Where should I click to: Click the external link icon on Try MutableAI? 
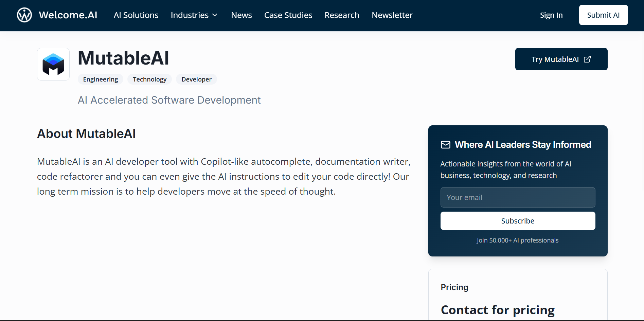587,59
